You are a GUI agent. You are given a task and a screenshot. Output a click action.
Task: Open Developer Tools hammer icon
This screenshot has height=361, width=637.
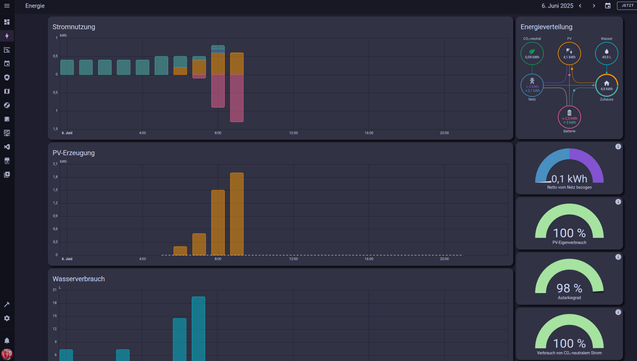click(x=7, y=305)
